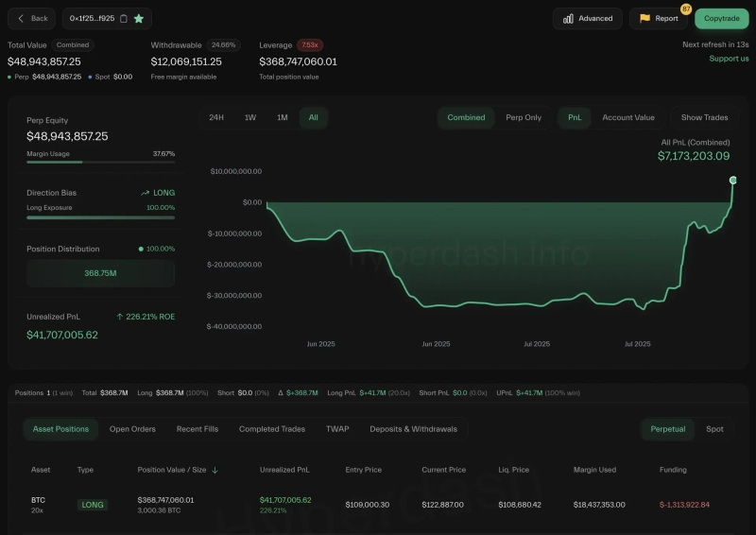Open the Open Orders tab

[x=131, y=429]
